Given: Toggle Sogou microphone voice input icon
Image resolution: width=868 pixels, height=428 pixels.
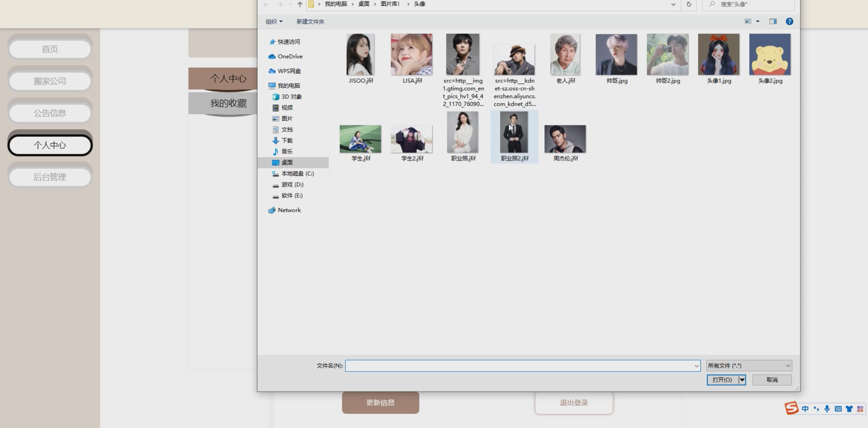Looking at the screenshot, I should pos(827,409).
